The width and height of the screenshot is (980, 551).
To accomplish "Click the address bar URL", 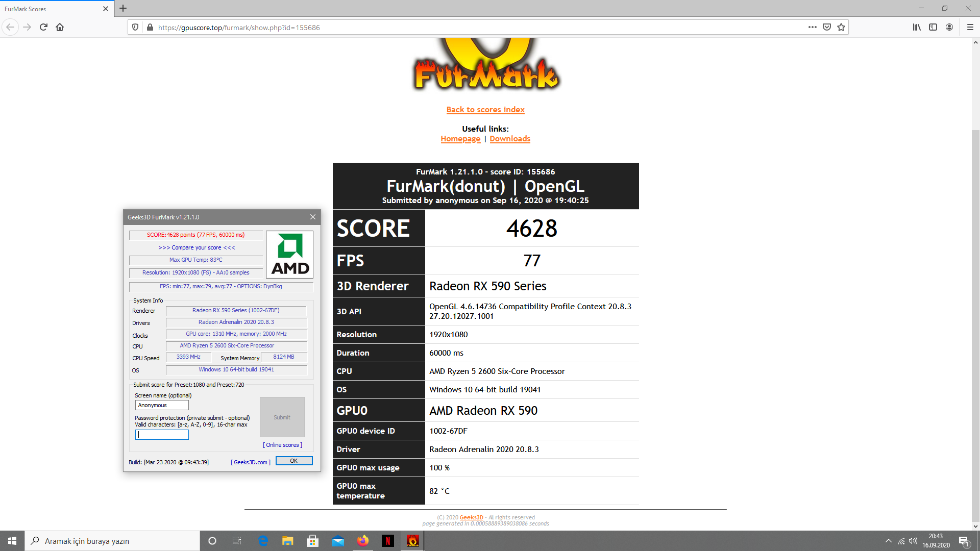I will coord(239,28).
